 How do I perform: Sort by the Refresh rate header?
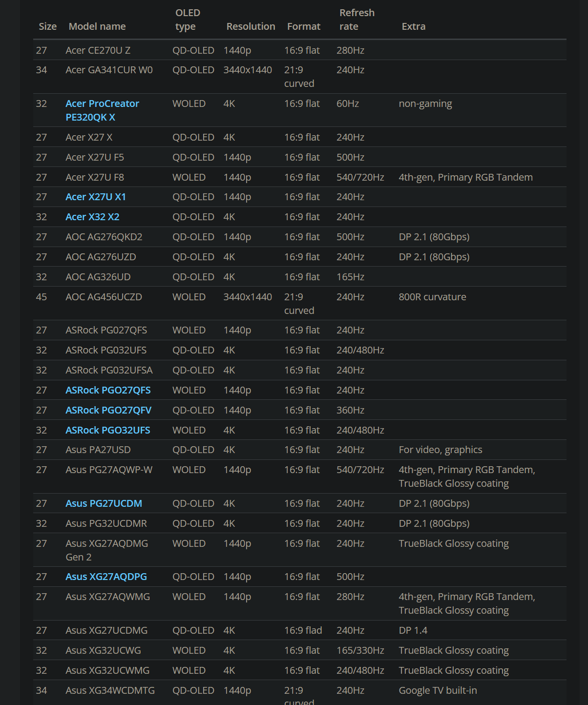[x=357, y=20]
